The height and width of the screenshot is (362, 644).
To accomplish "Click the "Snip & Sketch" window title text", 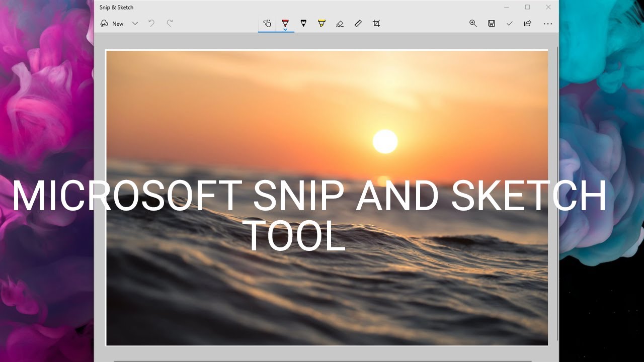I will (116, 8).
